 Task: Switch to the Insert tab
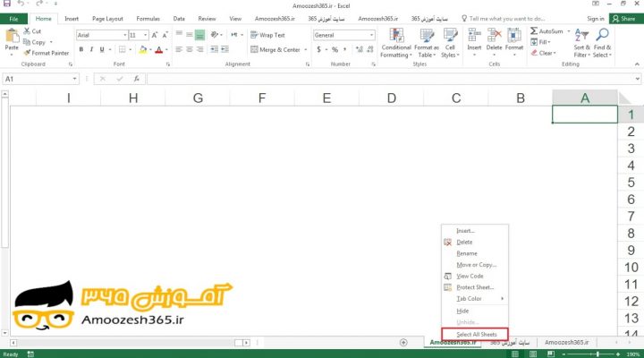(72, 19)
